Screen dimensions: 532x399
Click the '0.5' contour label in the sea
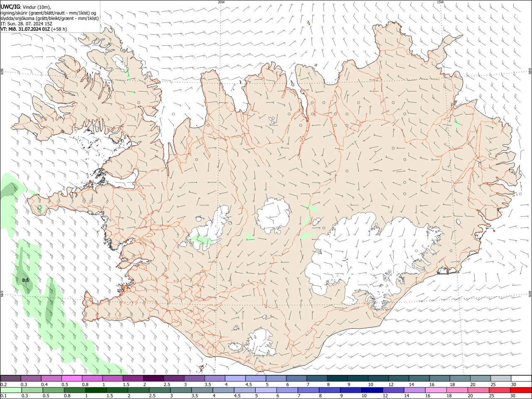tap(25, 280)
